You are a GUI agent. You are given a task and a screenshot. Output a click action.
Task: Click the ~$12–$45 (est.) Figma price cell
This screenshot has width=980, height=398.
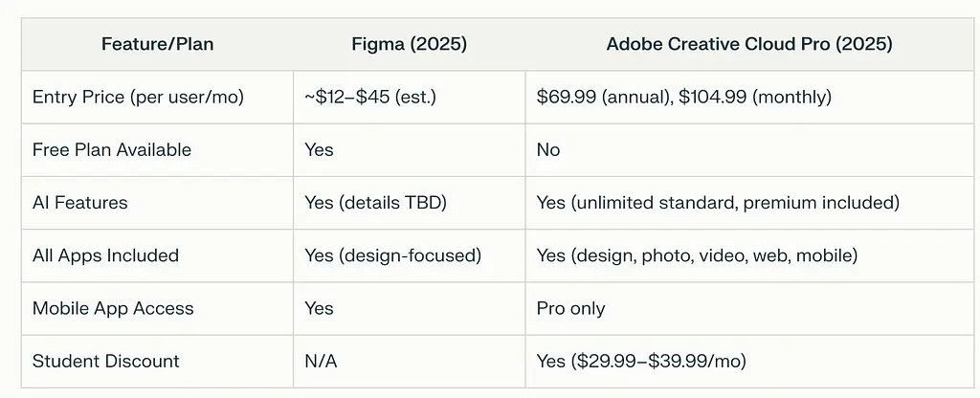[369, 97]
